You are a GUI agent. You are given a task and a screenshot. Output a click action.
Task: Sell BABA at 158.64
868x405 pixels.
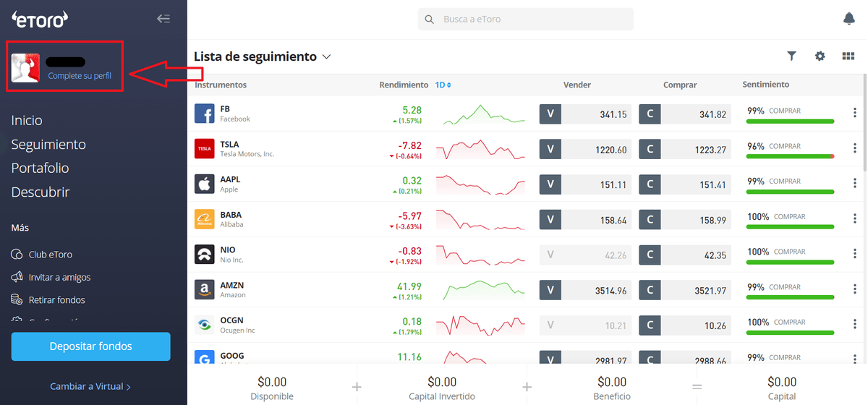click(x=585, y=219)
